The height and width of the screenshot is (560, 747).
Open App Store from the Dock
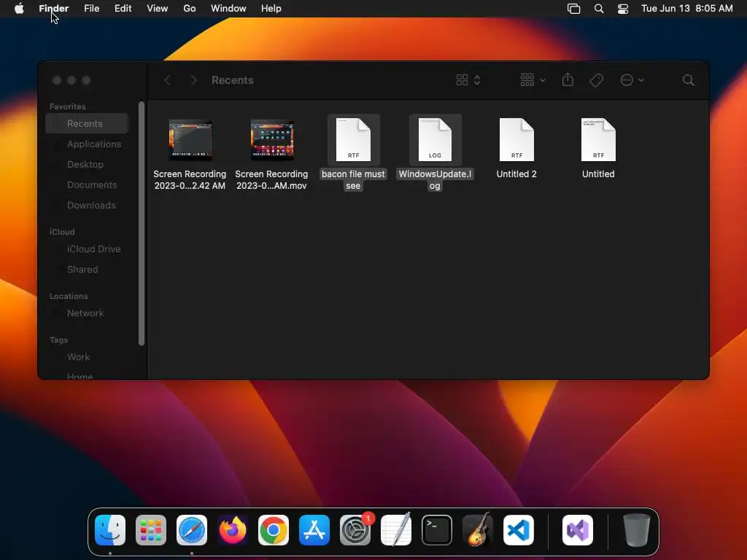click(314, 530)
